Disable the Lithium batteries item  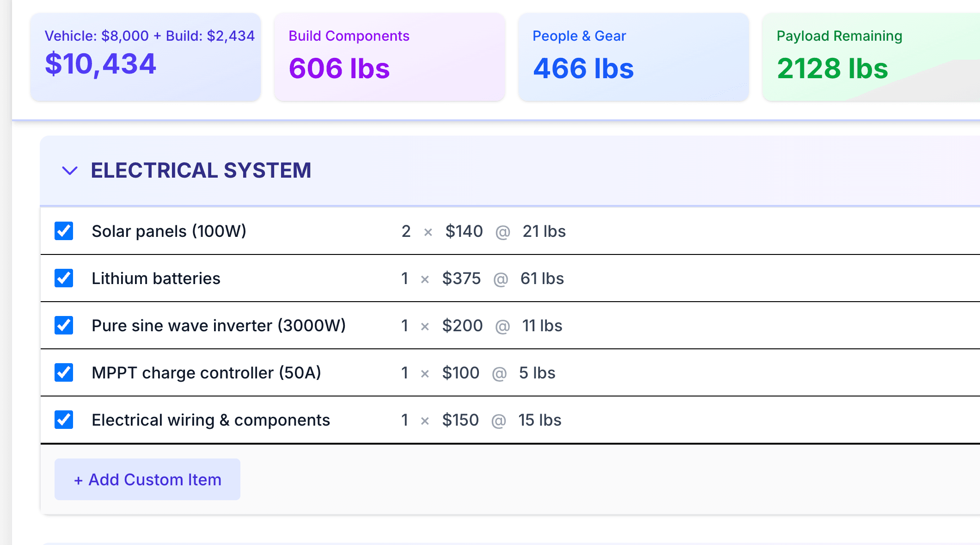(x=64, y=279)
